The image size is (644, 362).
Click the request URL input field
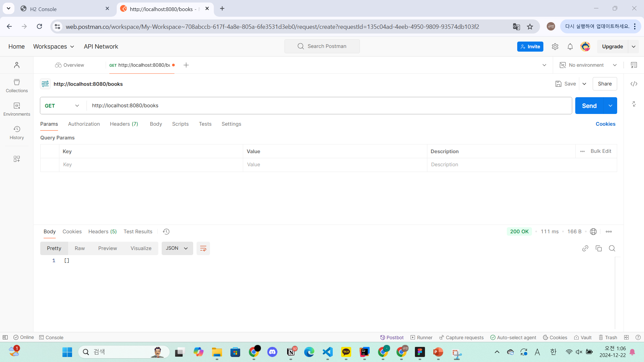click(329, 106)
